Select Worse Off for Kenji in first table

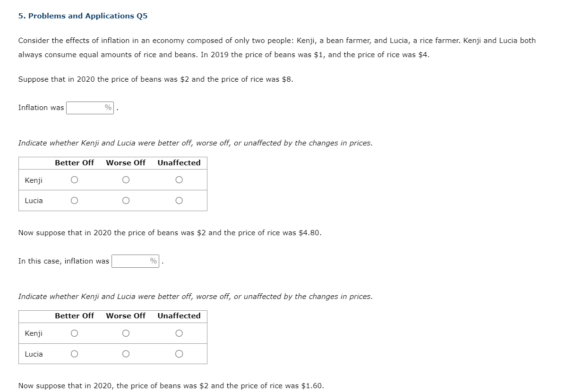(x=126, y=179)
